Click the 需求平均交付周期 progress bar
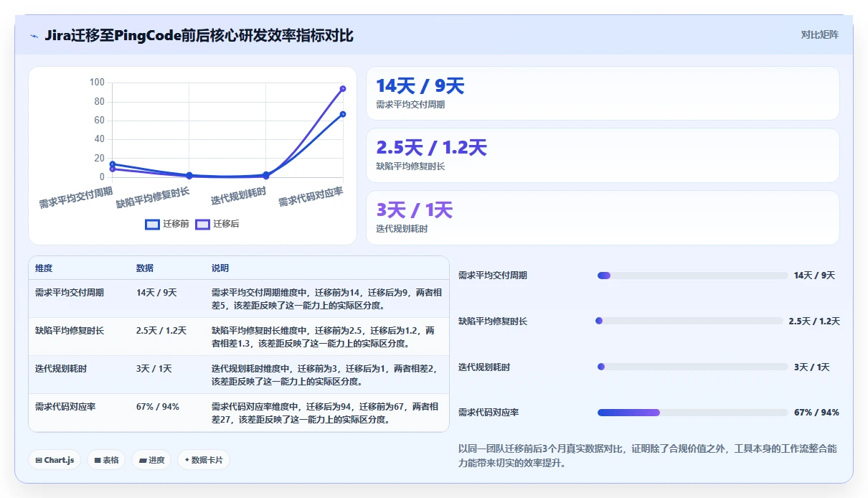This screenshot has height=498, width=868. (693, 276)
